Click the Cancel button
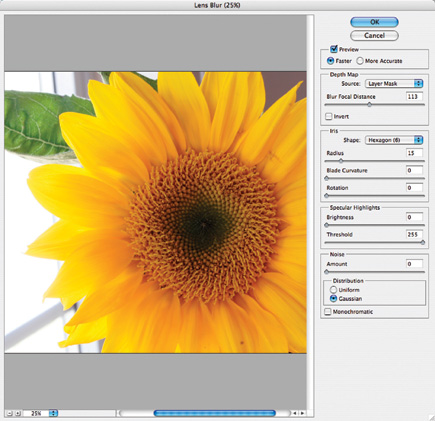Image resolution: width=435 pixels, height=421 pixels. 374,36
